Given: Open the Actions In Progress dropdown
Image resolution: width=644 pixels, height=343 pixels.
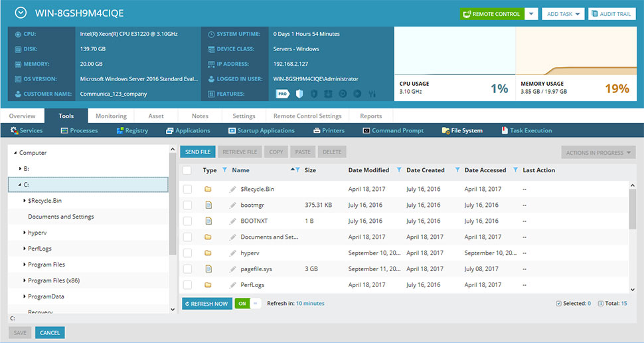Looking at the screenshot, I should pos(598,153).
